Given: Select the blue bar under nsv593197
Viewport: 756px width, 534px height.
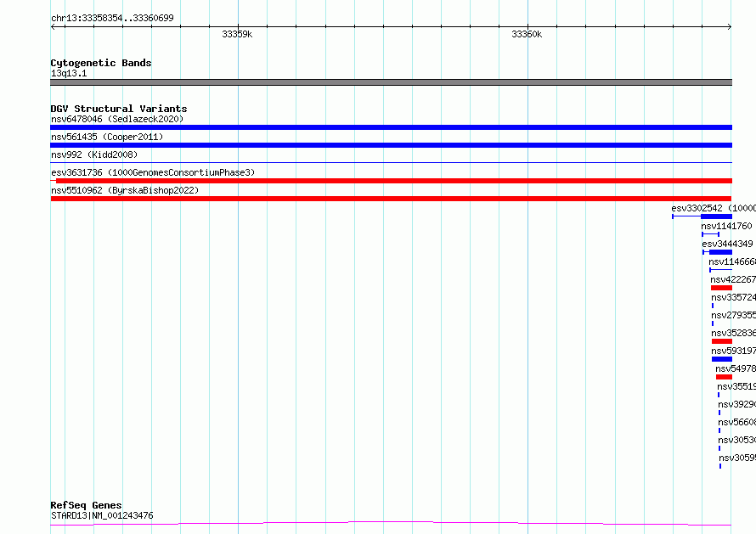Looking at the screenshot, I should tap(722, 359).
